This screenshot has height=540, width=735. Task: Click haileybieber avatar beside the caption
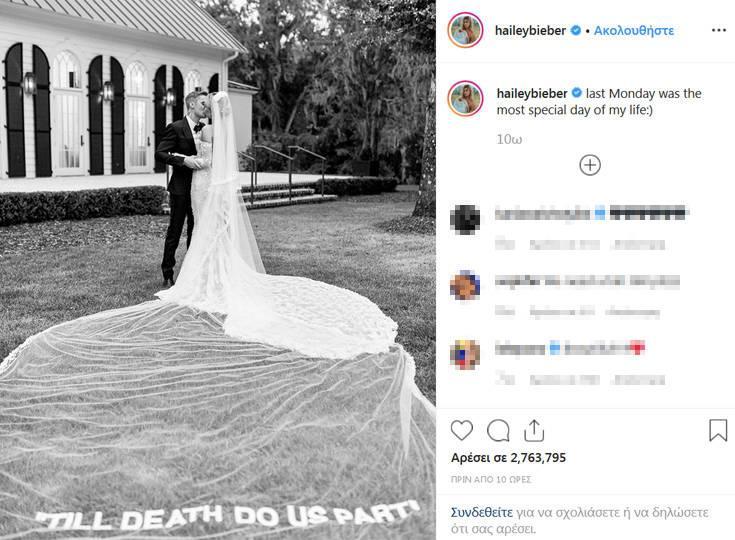tap(465, 98)
